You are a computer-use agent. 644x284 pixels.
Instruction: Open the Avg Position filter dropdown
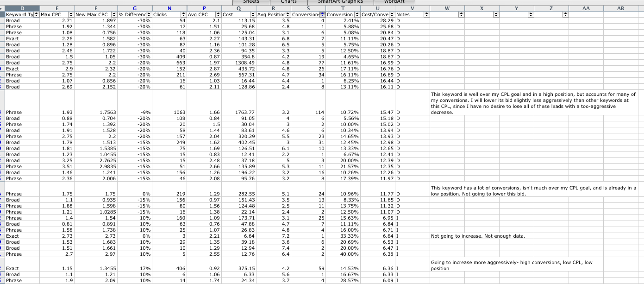288,15
